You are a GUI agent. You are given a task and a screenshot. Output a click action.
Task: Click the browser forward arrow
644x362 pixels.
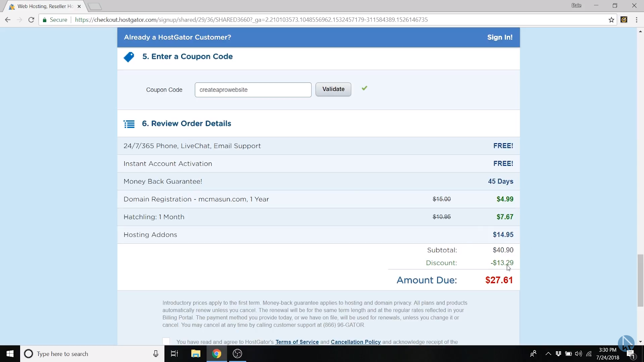click(x=19, y=20)
